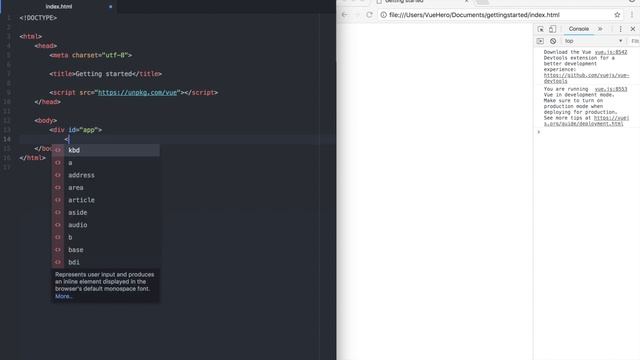Open the vue.js:8542 source link

click(611, 52)
